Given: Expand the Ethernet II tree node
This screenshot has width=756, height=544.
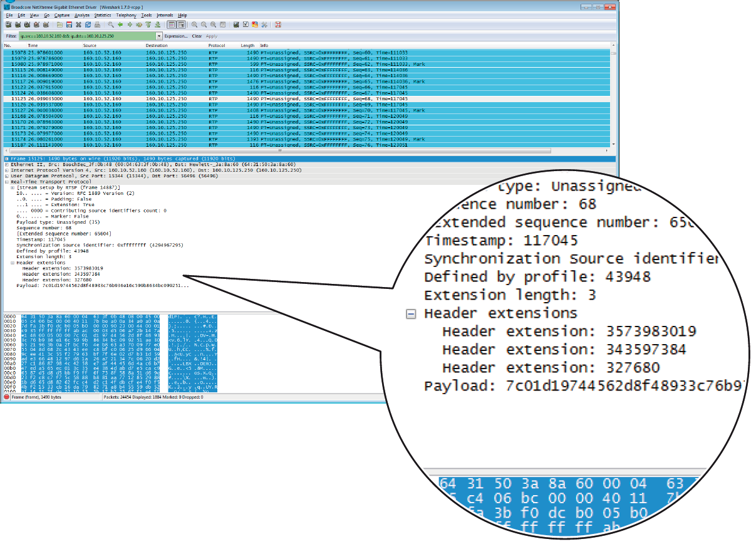Looking at the screenshot, I should 6,165.
